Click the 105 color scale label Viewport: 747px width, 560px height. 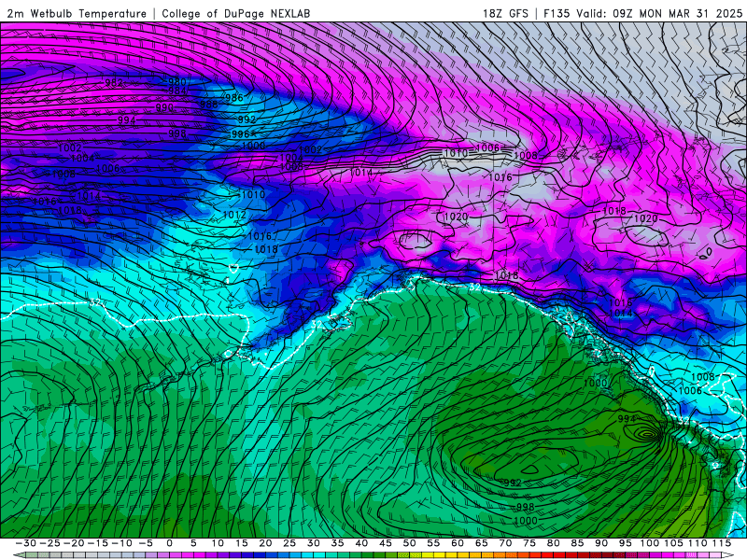673,543
